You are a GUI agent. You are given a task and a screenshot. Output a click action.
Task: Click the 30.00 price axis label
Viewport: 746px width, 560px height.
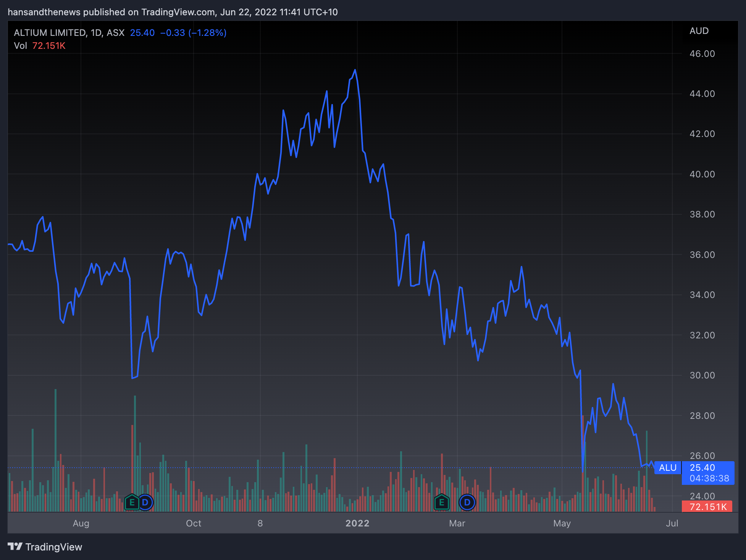[702, 375]
